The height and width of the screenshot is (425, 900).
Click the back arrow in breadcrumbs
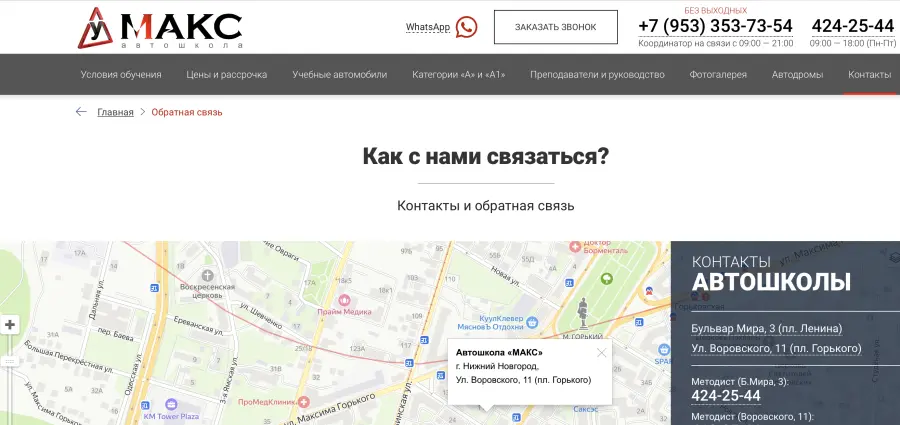click(x=81, y=112)
